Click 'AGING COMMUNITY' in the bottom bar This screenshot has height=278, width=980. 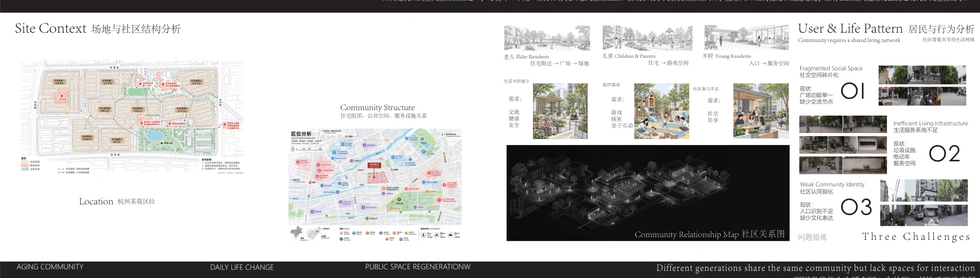click(x=50, y=267)
